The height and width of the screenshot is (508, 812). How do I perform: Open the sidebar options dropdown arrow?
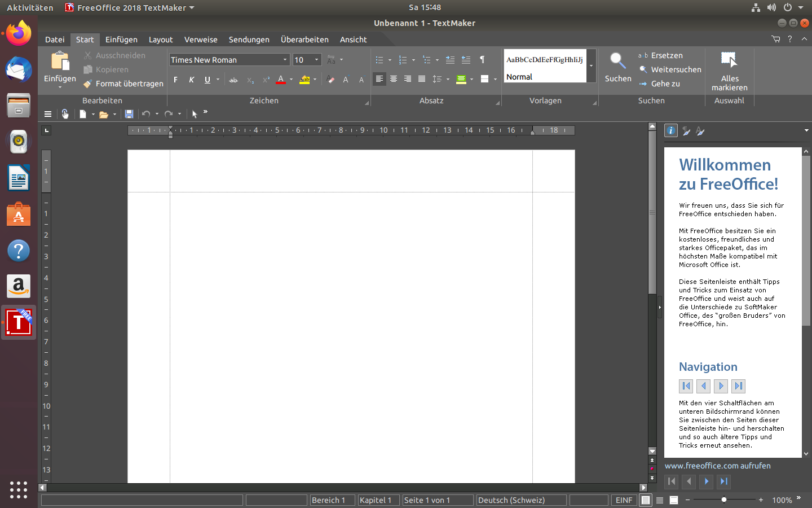(x=806, y=131)
